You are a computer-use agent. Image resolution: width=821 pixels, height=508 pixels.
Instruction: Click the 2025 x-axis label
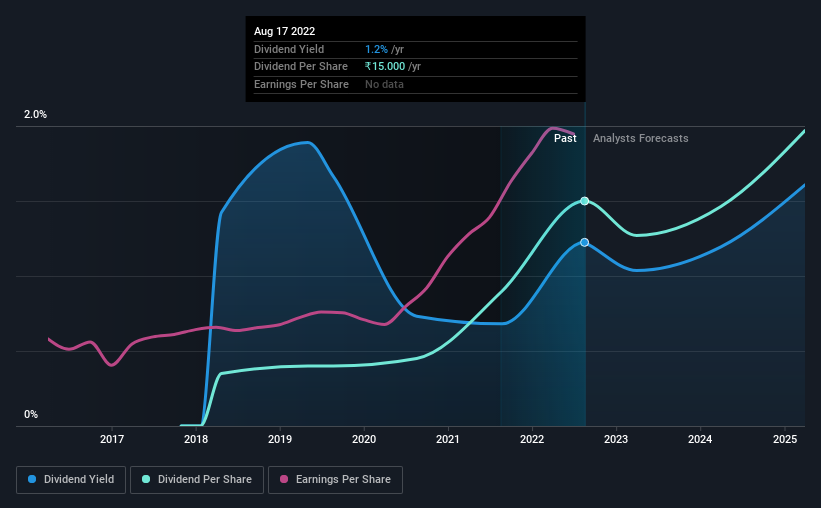(785, 439)
